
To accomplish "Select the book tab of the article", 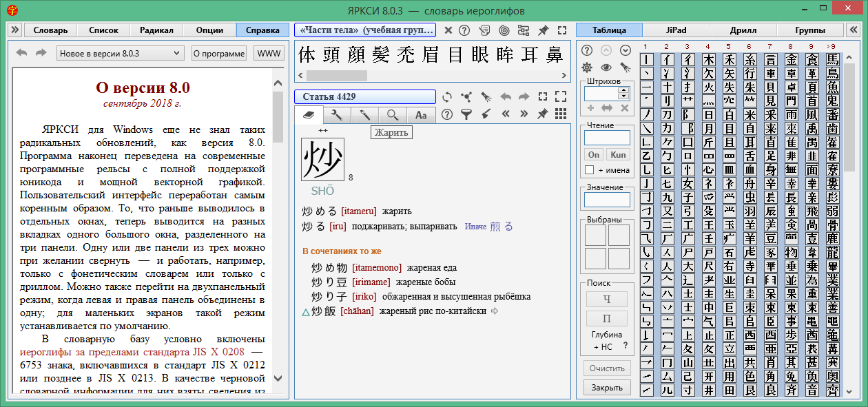I will click(309, 115).
